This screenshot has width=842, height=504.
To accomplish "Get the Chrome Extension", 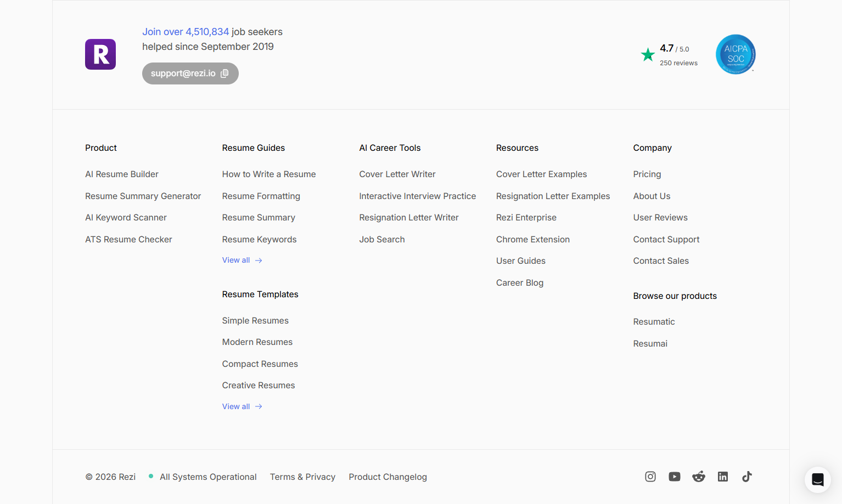I will tap(533, 239).
